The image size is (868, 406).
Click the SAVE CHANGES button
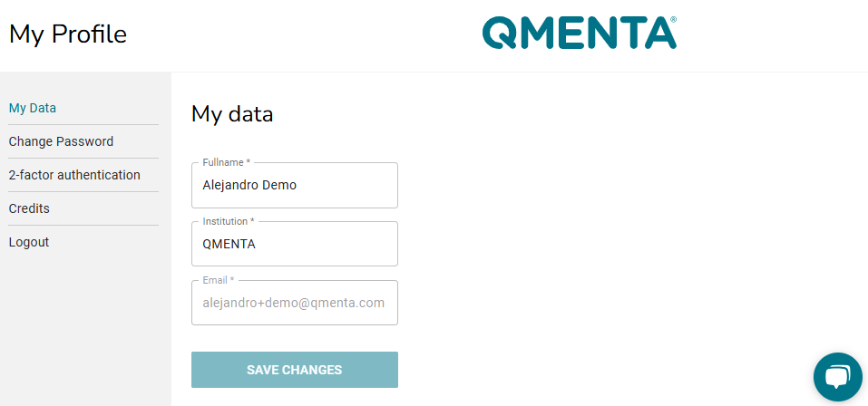pyautogui.click(x=295, y=370)
